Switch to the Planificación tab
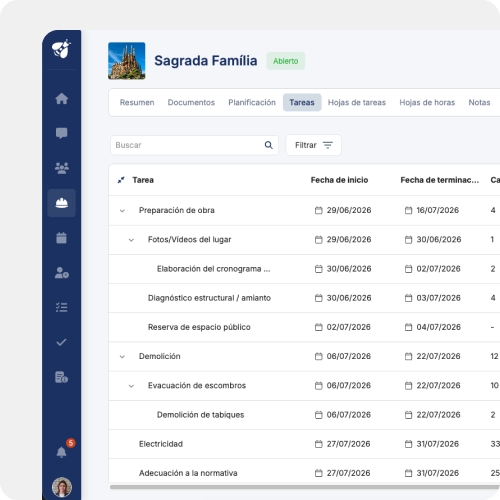The height and width of the screenshot is (500, 500). (x=252, y=102)
